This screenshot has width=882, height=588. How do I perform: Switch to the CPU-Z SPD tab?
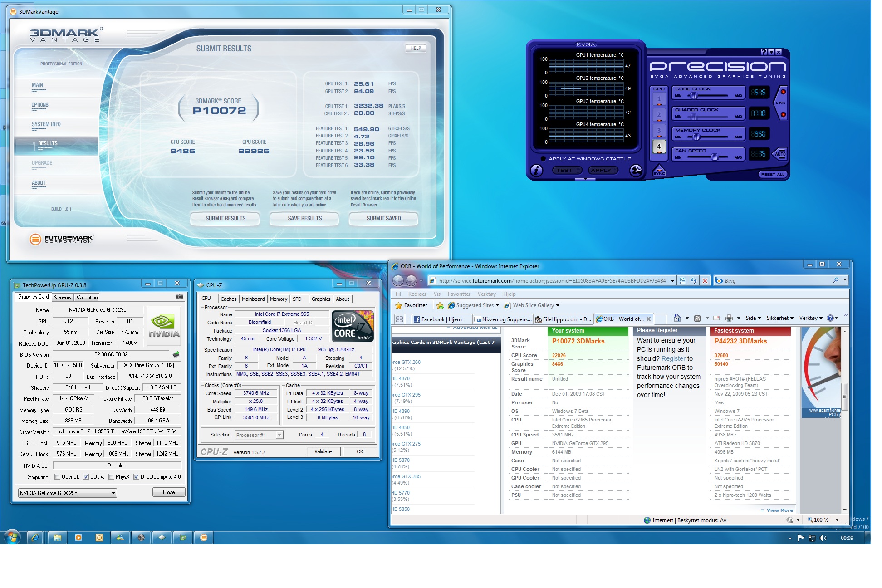pos(297,299)
